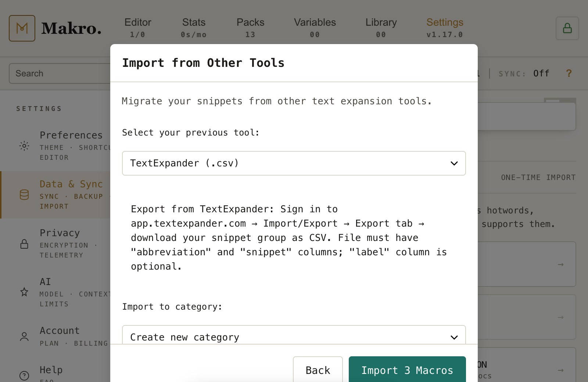Select the Settings tab
The image size is (588, 382).
[x=445, y=28]
